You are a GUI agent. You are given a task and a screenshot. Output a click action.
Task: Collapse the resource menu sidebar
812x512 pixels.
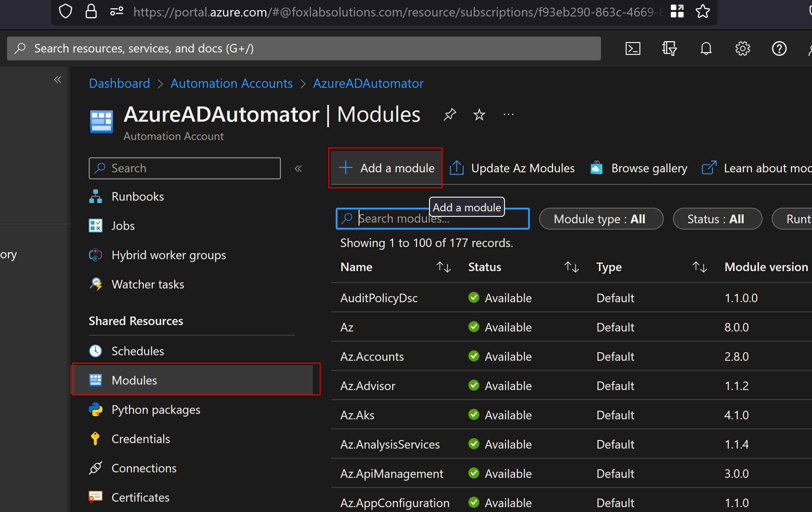pos(298,168)
